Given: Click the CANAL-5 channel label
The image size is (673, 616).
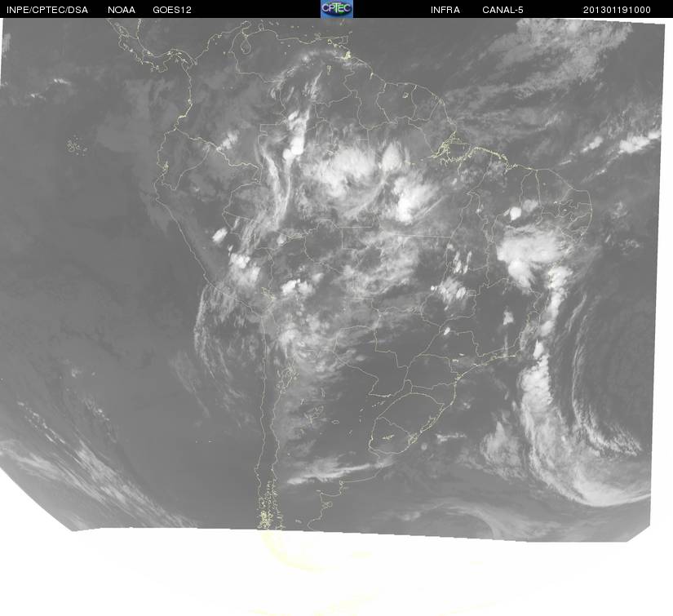Looking at the screenshot, I should coord(503,10).
